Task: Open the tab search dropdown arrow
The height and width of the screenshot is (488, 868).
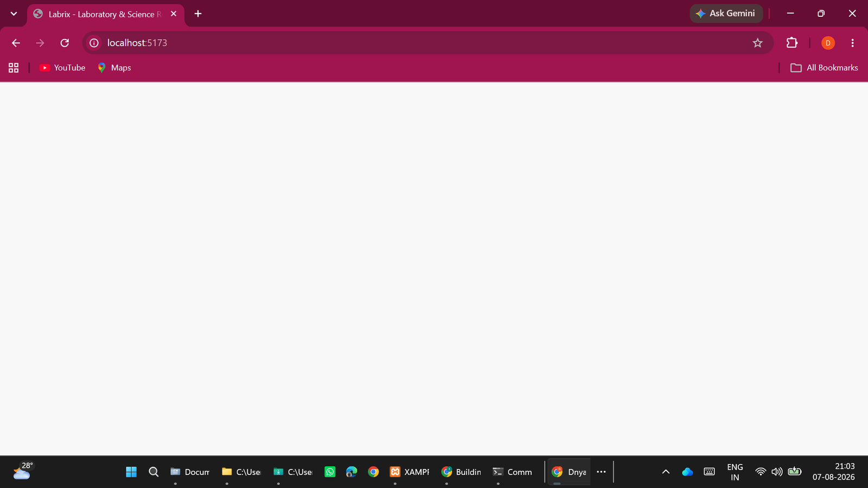Action: tap(14, 14)
